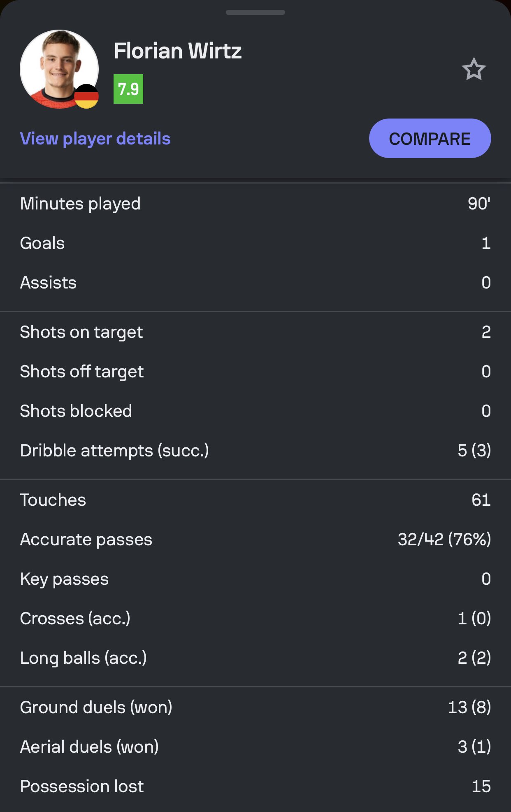Select the Crosses (acc.) row

point(255,619)
